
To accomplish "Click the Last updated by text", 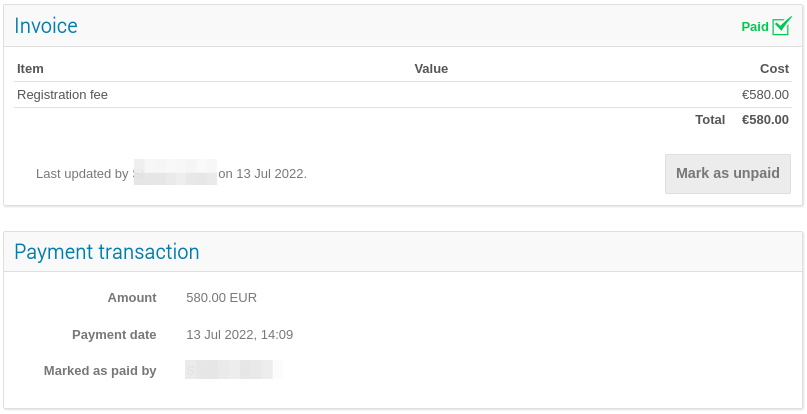I will click(x=82, y=174).
